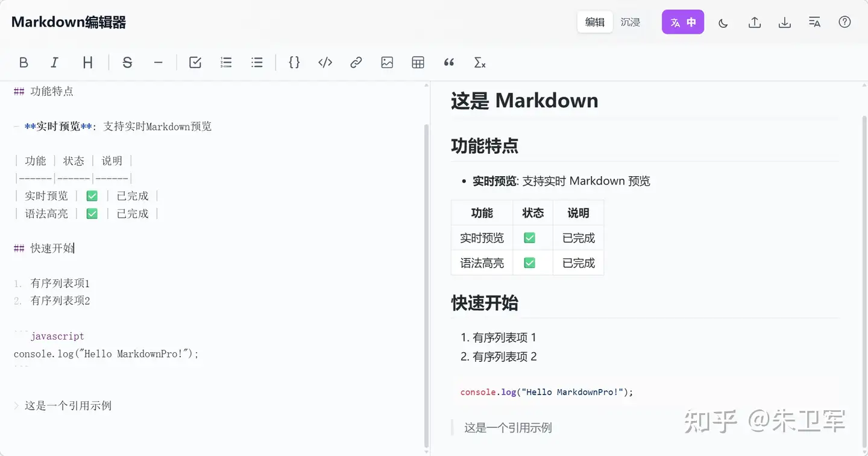Click the download arrow icon in header

tap(784, 22)
